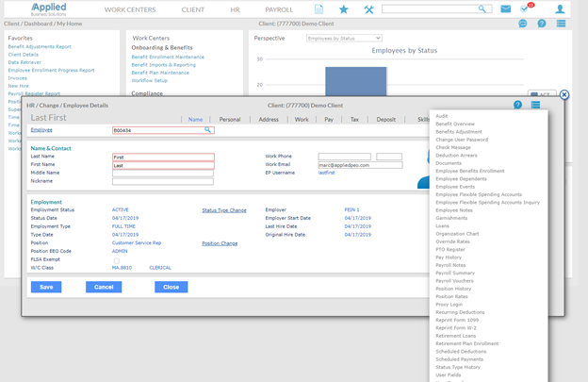Close the Employee Details dialog
This screenshot has height=382, width=588.
(563, 94)
